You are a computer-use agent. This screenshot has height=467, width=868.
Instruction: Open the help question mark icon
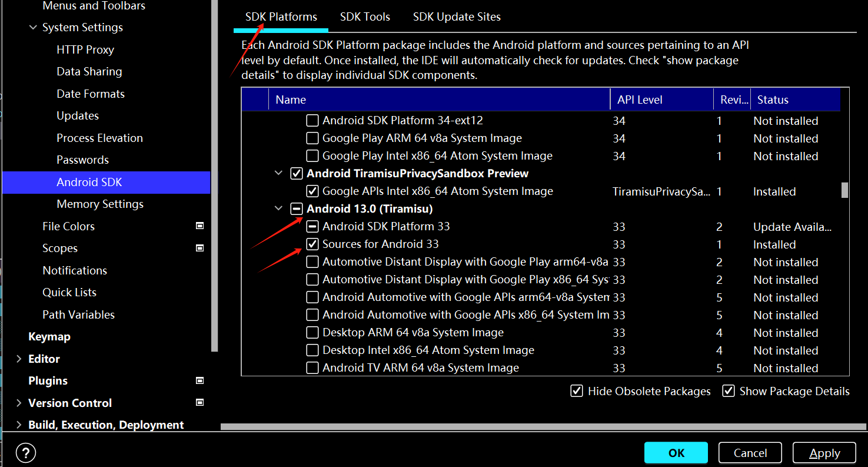(x=26, y=453)
